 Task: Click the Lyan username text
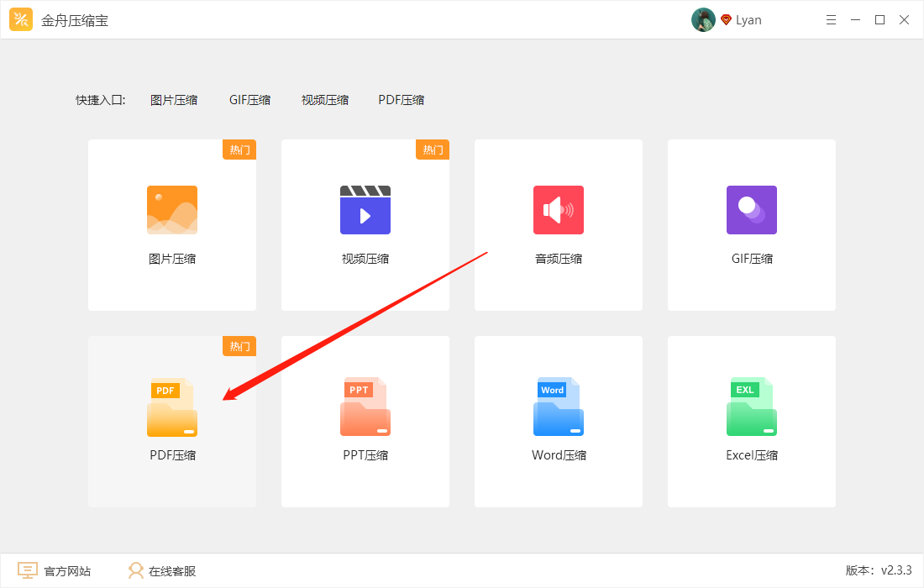pos(749,19)
